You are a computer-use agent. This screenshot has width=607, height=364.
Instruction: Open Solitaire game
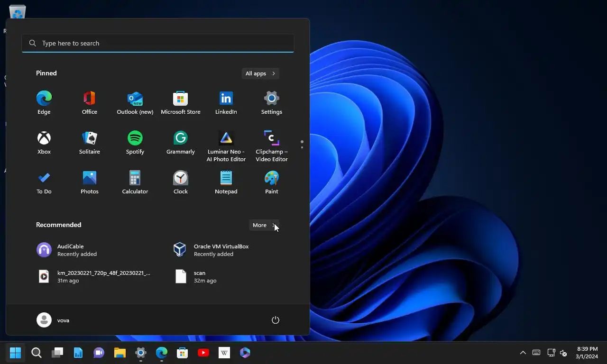[x=90, y=143]
